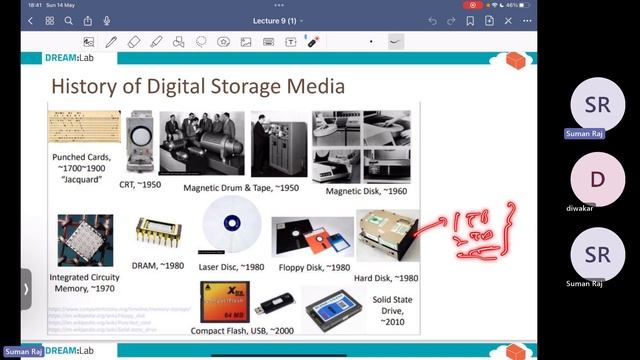
Task: Select the top Suman Raj SR avatar
Action: coord(598,105)
